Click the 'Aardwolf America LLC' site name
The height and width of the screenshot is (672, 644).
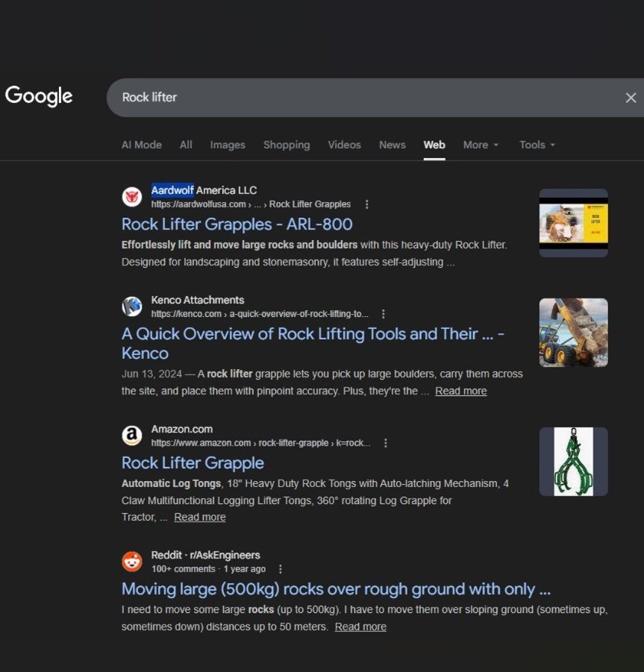point(204,190)
